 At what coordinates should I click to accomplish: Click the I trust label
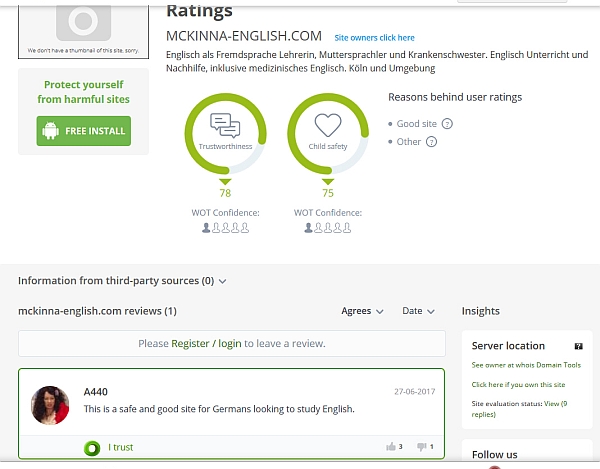pyautogui.click(x=120, y=447)
